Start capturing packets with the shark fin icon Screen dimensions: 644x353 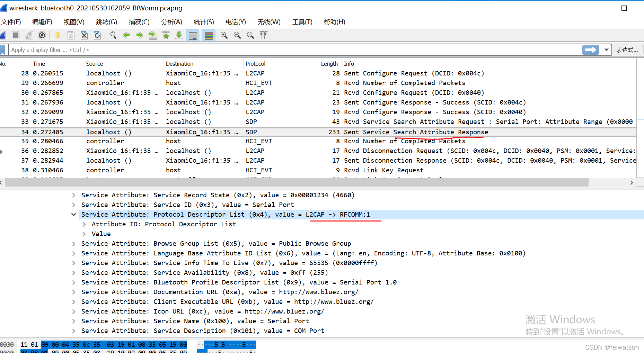pos(3,35)
